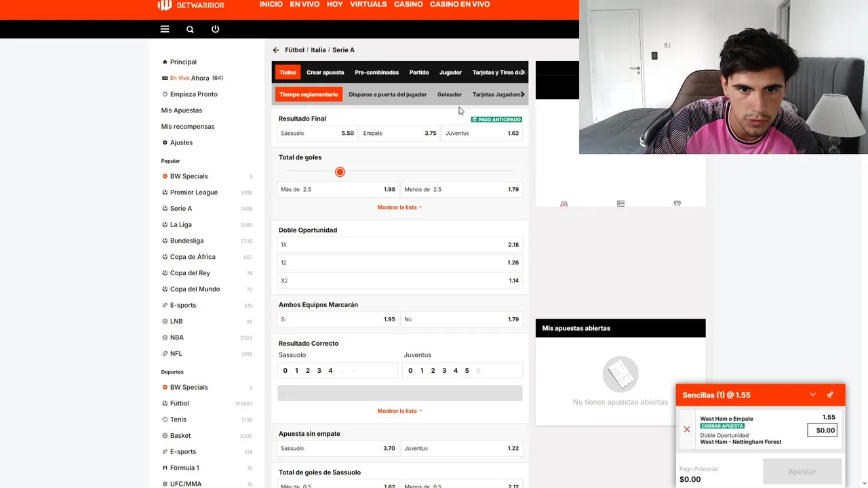Select Empate 3.75 odds
This screenshot has width=868, height=488.
click(399, 134)
